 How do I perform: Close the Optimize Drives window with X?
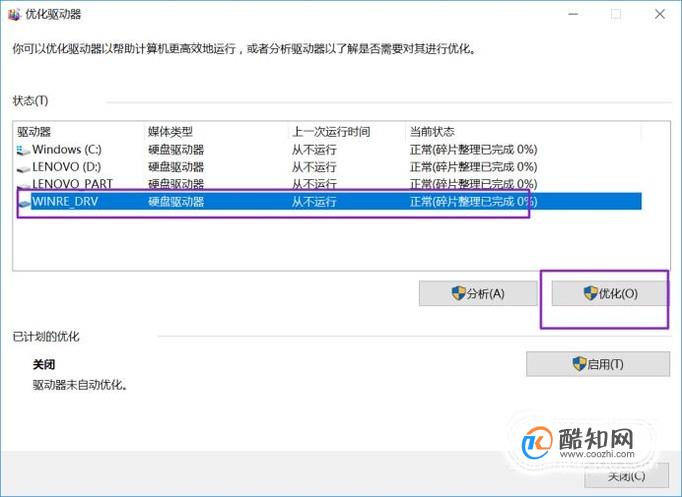pos(660,14)
